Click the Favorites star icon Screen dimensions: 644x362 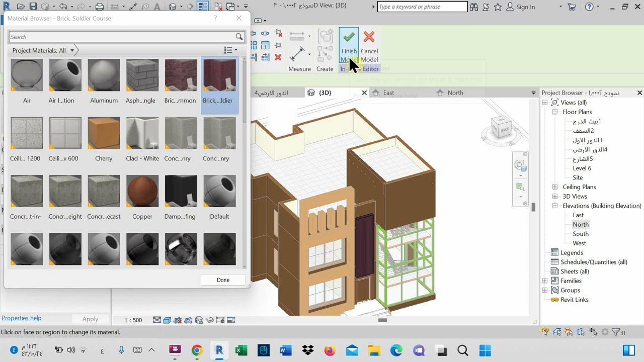coord(498,7)
